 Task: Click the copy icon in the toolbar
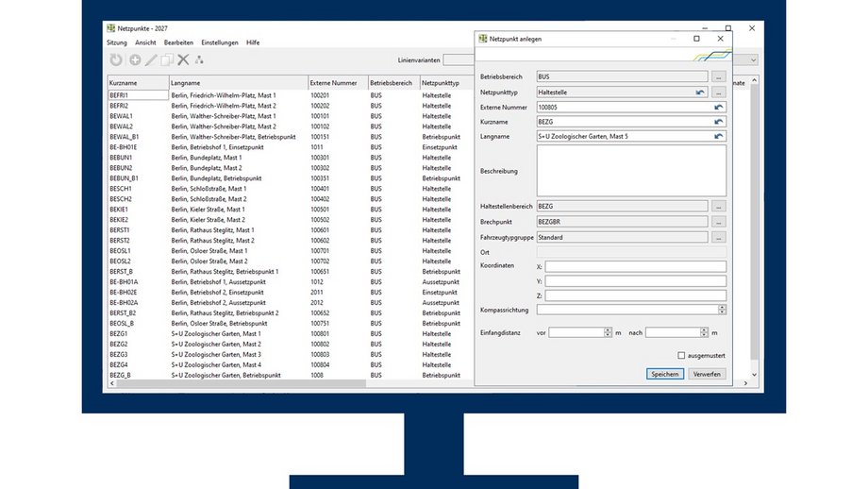point(167,60)
